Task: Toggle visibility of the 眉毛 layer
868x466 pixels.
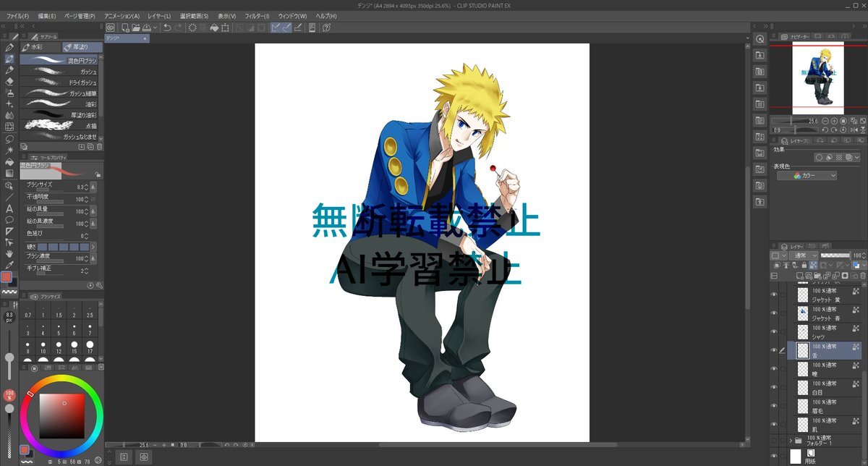Action: click(773, 406)
